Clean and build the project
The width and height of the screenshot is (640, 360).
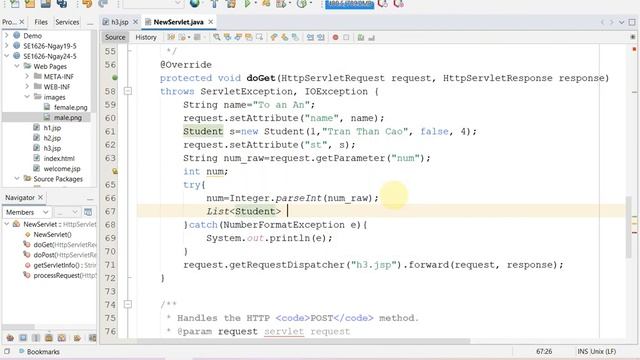click(231, 4)
